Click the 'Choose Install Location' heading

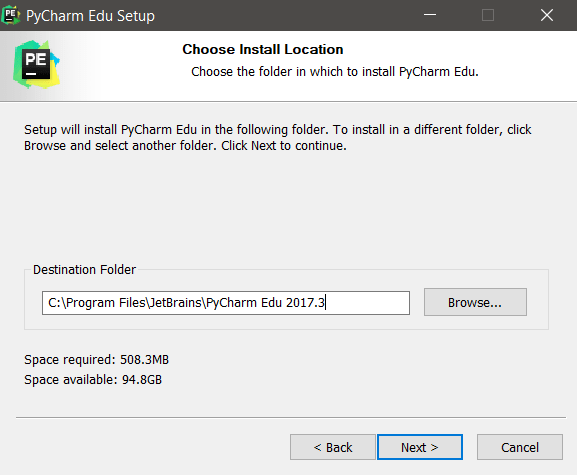tap(263, 49)
